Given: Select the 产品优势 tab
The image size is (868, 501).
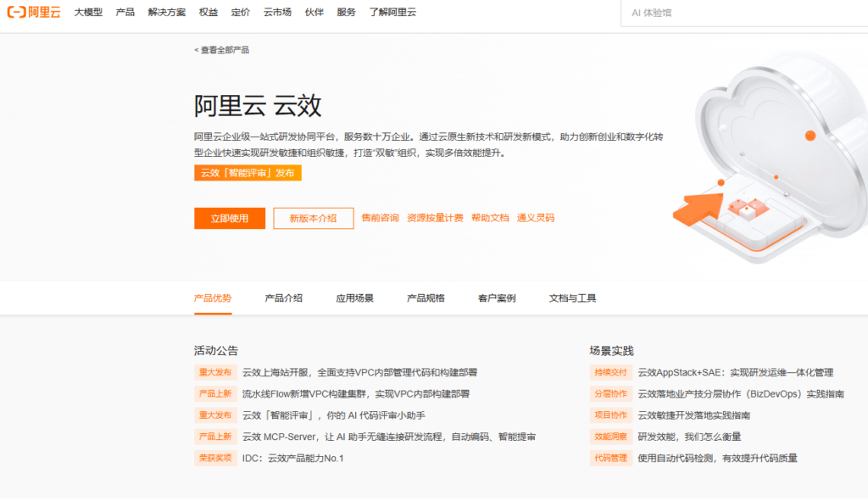Looking at the screenshot, I should point(213,298).
